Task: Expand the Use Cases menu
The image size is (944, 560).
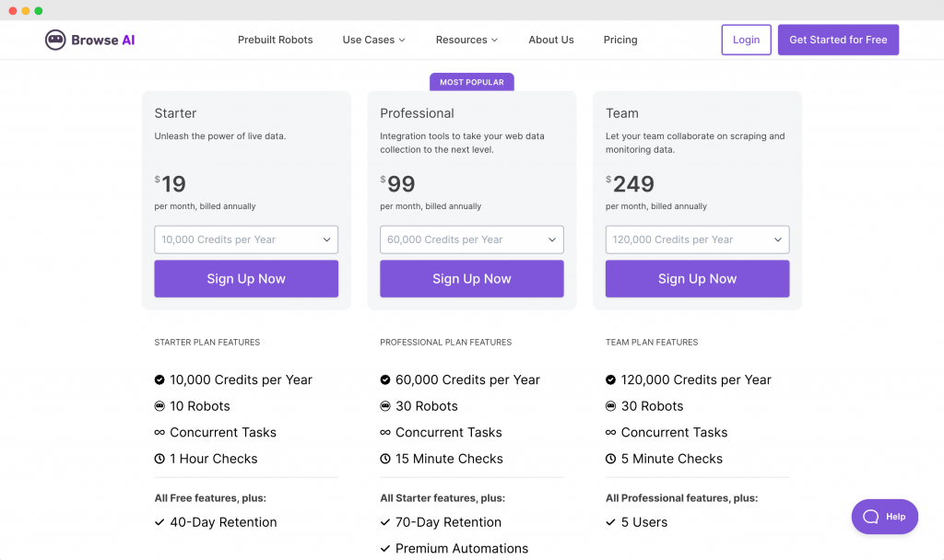Action: tap(374, 40)
